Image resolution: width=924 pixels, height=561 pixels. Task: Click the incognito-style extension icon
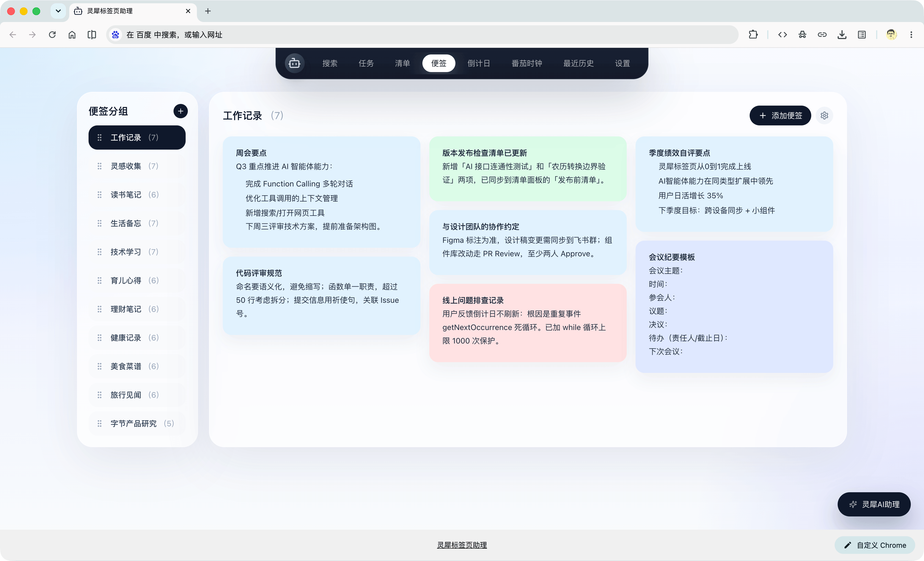click(x=802, y=34)
